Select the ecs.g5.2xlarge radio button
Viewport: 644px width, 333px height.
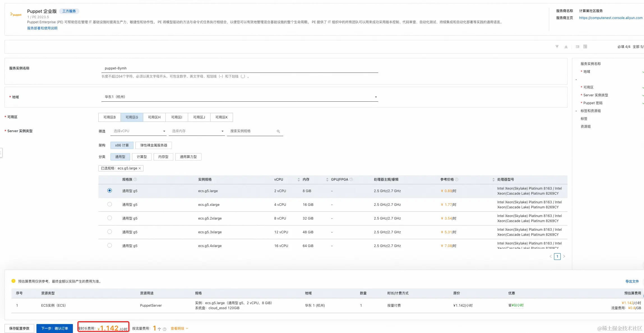click(x=110, y=218)
